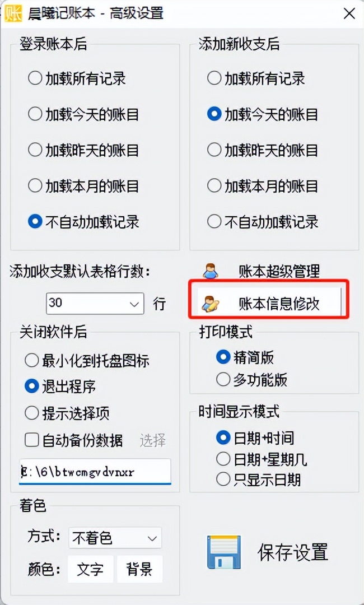The width and height of the screenshot is (364, 605).
Task: Select 加载本月的账目 under 添加新收支后
Action: (214, 185)
